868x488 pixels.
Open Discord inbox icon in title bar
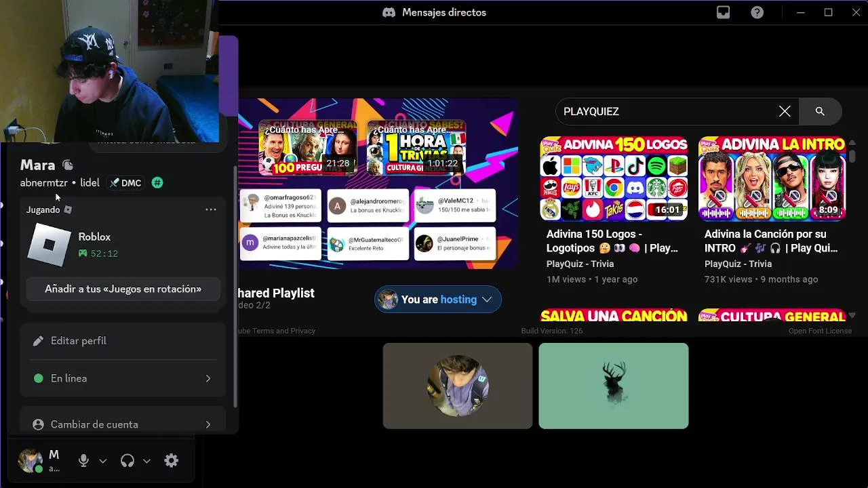coord(723,12)
